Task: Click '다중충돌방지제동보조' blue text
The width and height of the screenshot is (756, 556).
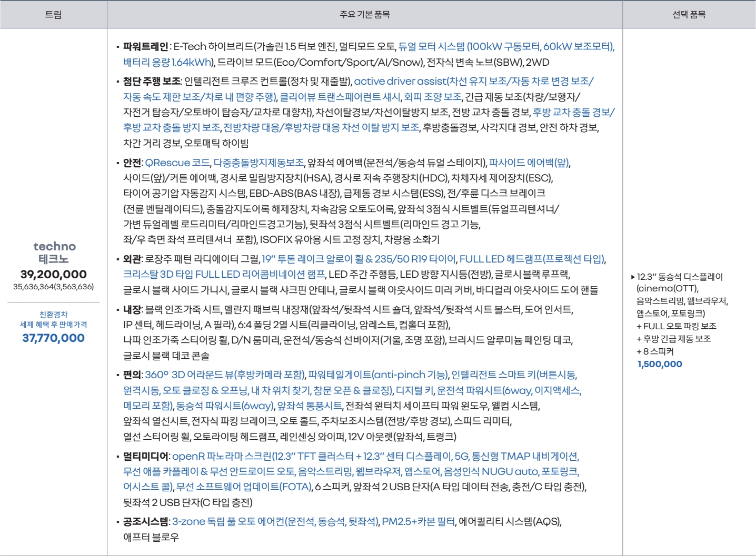Action: coord(258,163)
